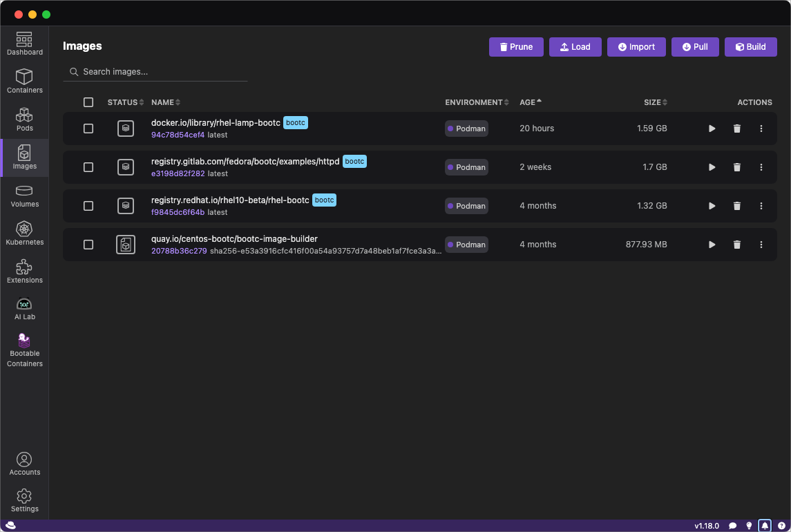Open image registry.gitlab.com/fedora/bootc/examples/httpd
This screenshot has width=791, height=532.
point(245,162)
